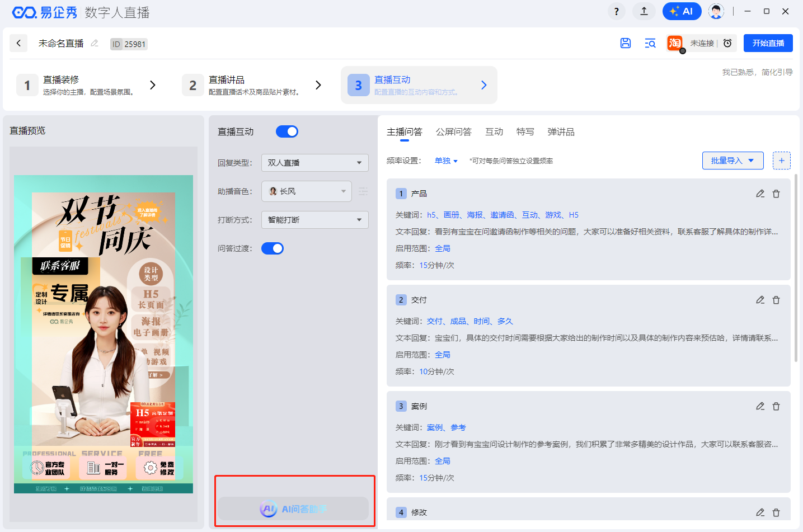The width and height of the screenshot is (803, 532).
Task: Delete the 案例 Q&A entry
Action: [x=776, y=406]
